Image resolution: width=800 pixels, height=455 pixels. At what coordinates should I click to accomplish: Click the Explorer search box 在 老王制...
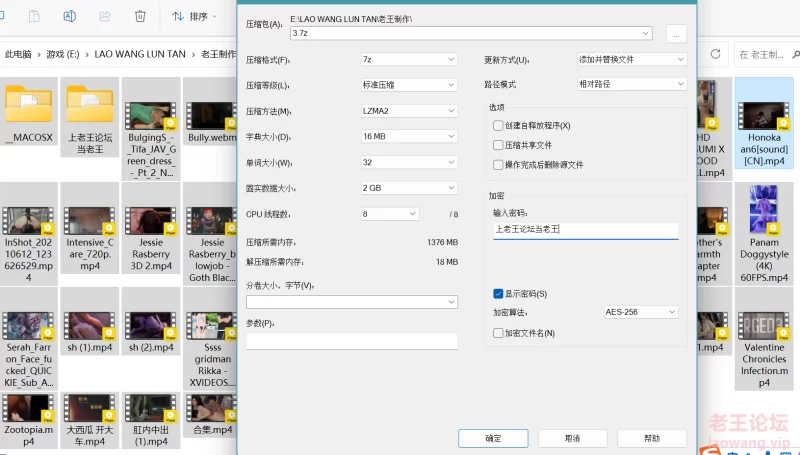pos(766,55)
